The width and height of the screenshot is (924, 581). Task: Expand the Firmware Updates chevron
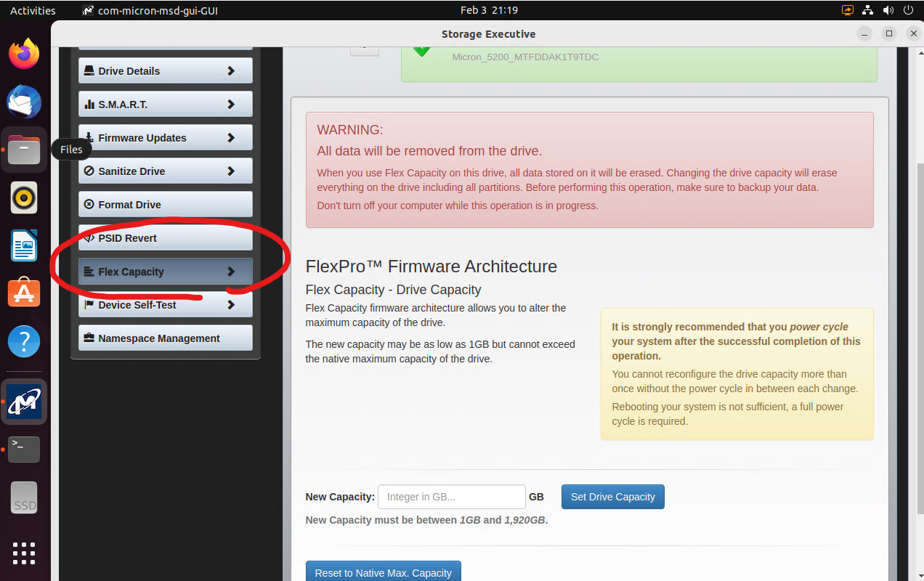(x=231, y=138)
